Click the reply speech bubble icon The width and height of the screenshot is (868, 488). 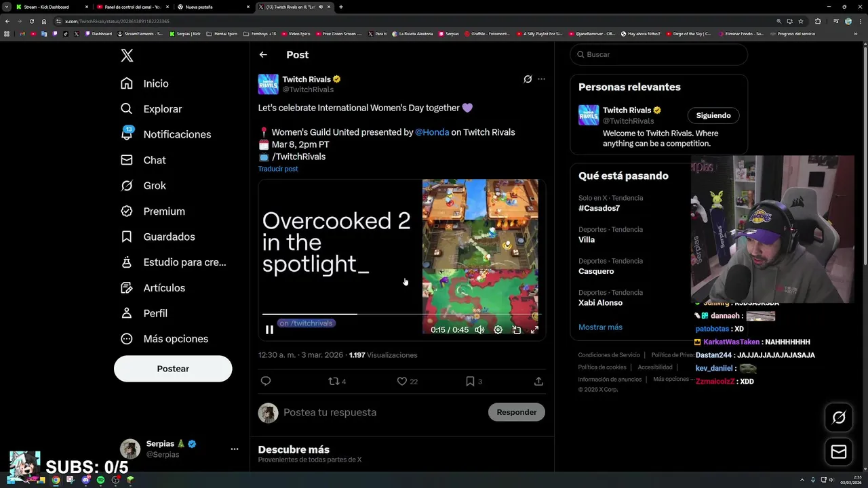[266, 382]
